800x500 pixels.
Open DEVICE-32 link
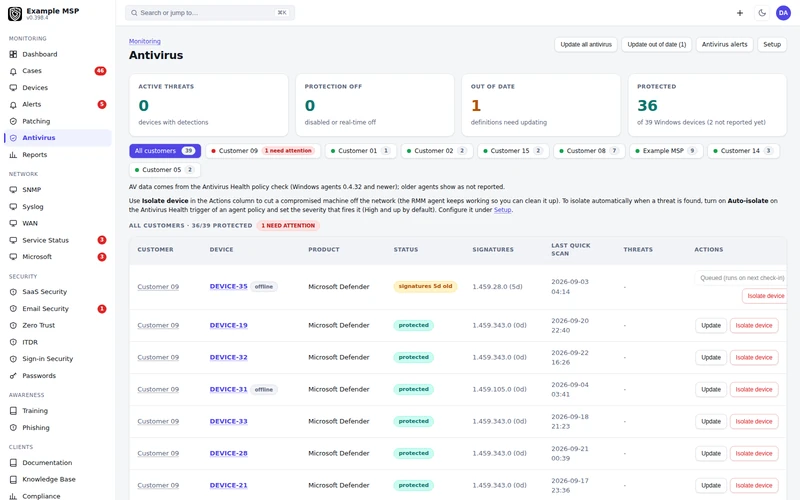229,357
